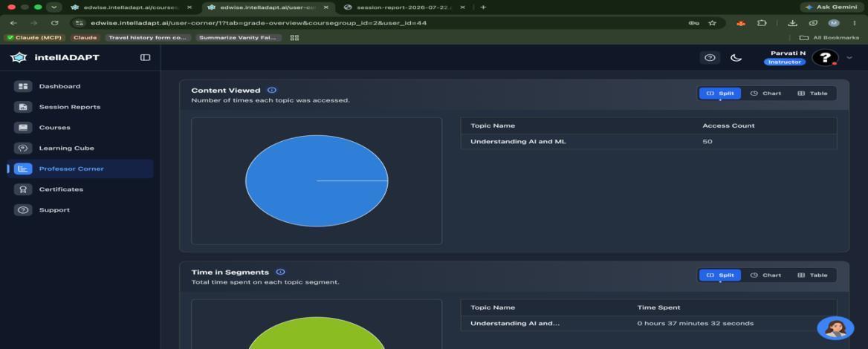This screenshot has width=868, height=349.
Task: Open the Claude bookmark
Action: pyautogui.click(x=85, y=38)
